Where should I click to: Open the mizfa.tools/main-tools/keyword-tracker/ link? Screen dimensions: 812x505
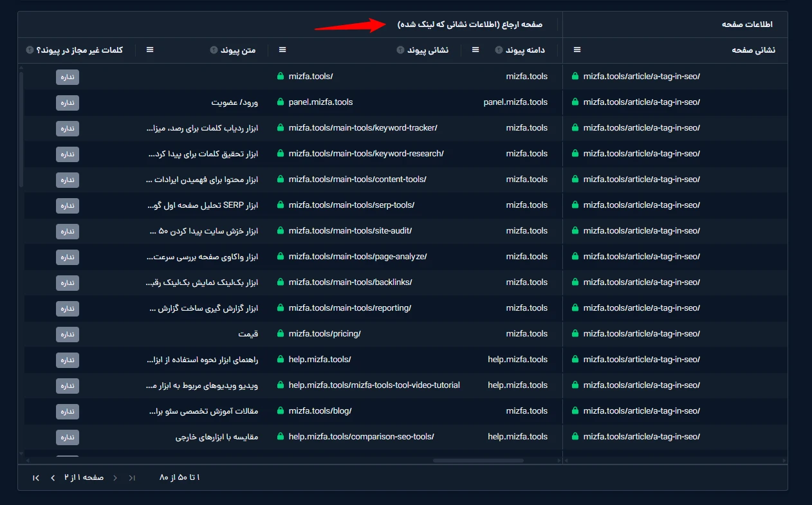362,128
